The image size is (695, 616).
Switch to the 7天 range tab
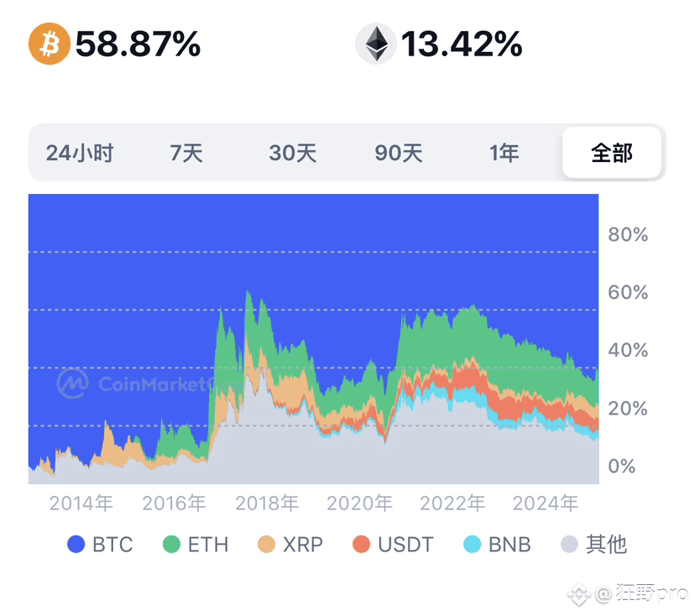click(x=186, y=153)
